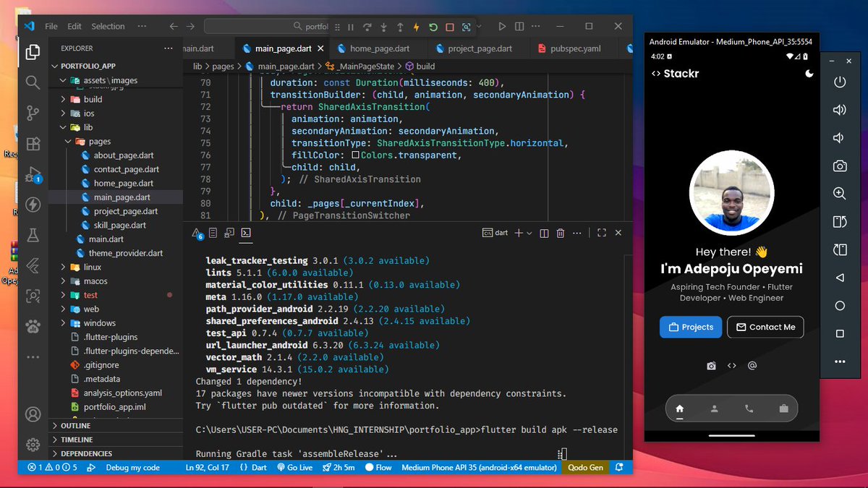Hot reload the app with the lightning icon
868x488 pixels.
point(416,27)
